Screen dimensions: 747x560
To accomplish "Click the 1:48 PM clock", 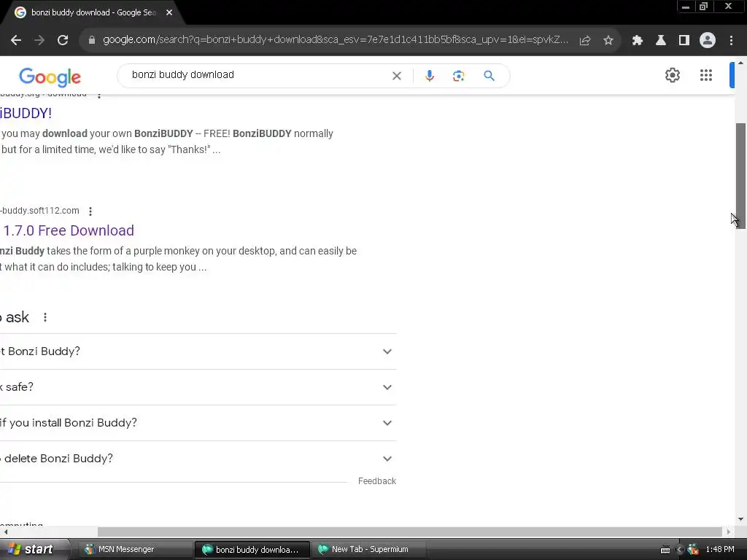I will [720, 549].
